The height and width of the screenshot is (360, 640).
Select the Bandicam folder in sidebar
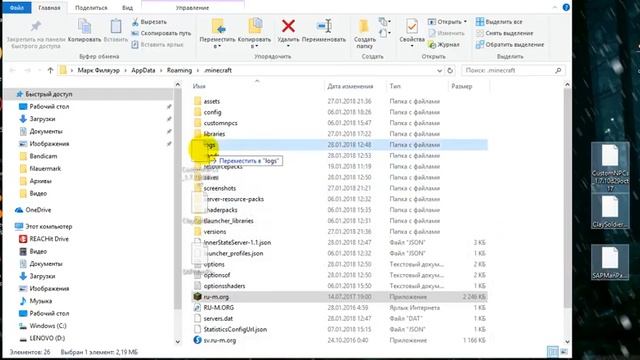(x=43, y=156)
